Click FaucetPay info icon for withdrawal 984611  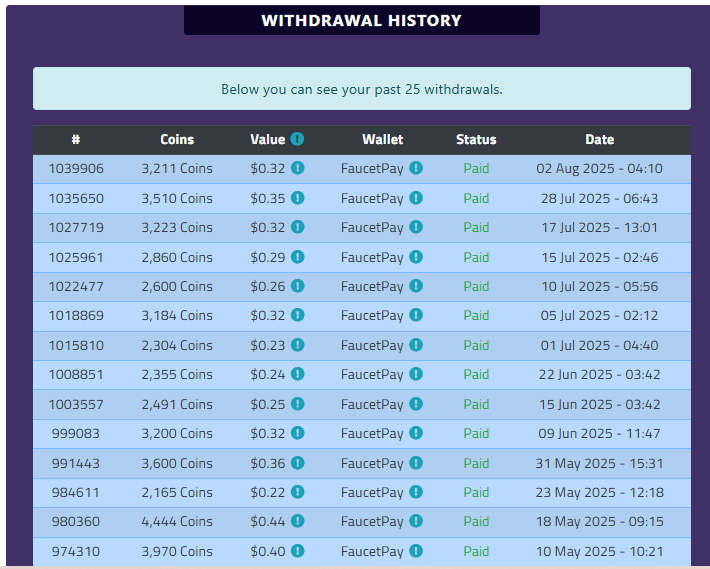(416, 492)
